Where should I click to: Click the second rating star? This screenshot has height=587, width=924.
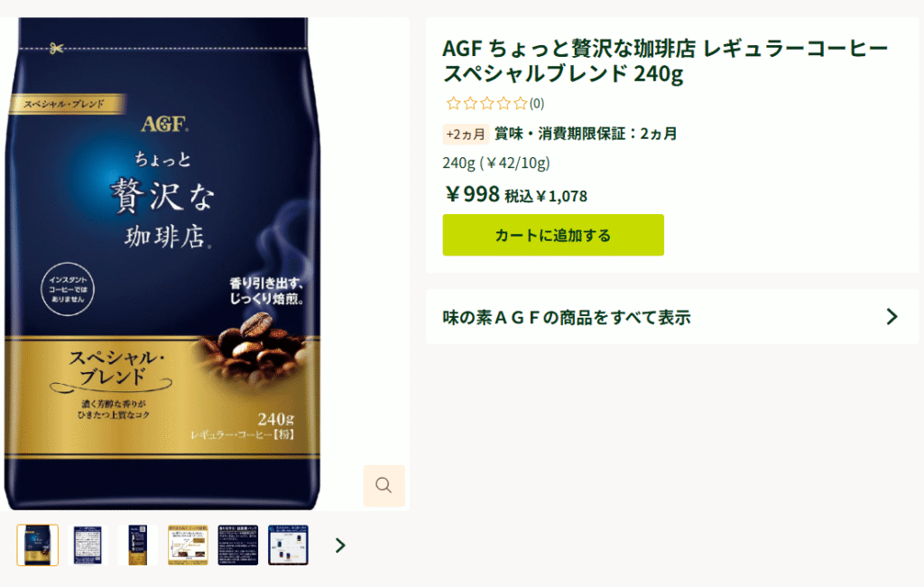[x=470, y=104]
